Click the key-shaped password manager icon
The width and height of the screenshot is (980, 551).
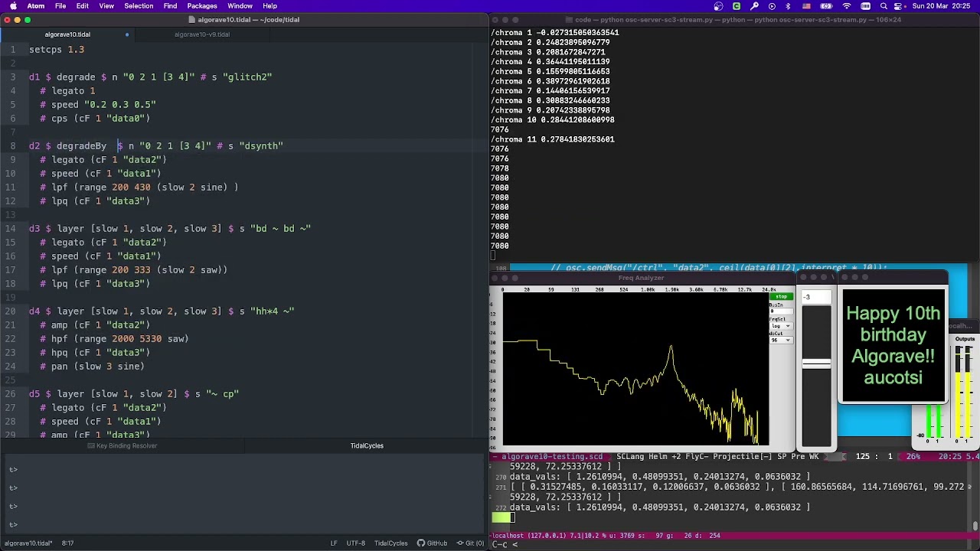pos(754,6)
